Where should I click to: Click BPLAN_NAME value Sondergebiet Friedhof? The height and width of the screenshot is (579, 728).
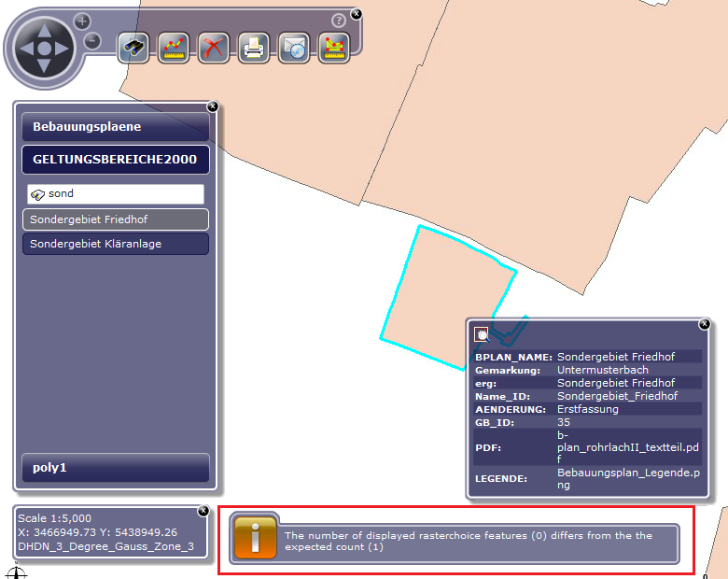[x=616, y=357]
